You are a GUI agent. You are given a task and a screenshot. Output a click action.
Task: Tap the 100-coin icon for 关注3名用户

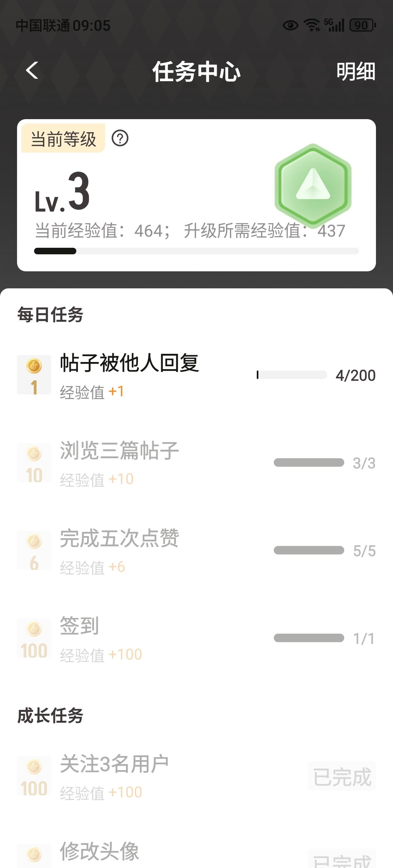[x=34, y=776]
